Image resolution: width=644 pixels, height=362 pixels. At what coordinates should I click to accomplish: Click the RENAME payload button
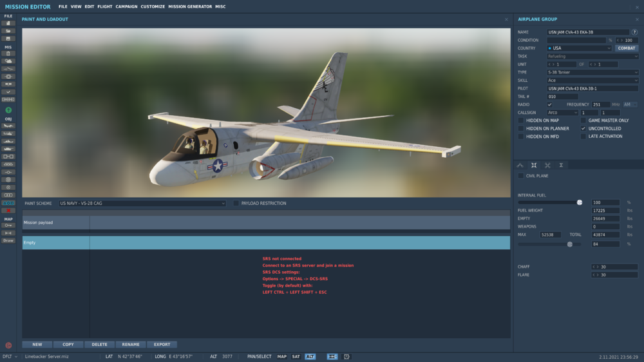coord(131,345)
